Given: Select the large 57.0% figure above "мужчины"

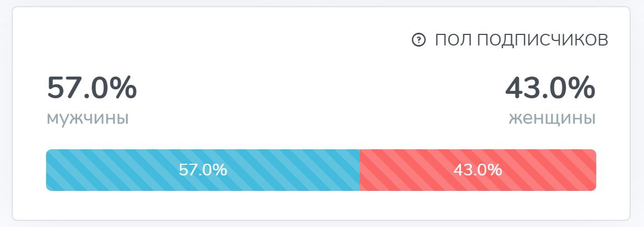Looking at the screenshot, I should pos(92,88).
